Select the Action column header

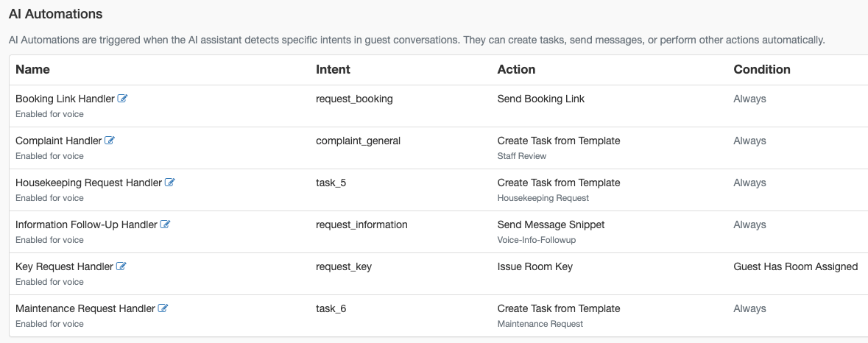[x=516, y=69]
